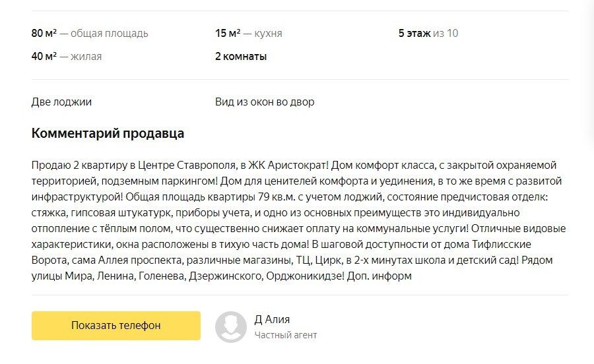Screen dimensions: 594x364
Task: Open seller profile "Д Алия"
Action: pyautogui.click(x=272, y=319)
